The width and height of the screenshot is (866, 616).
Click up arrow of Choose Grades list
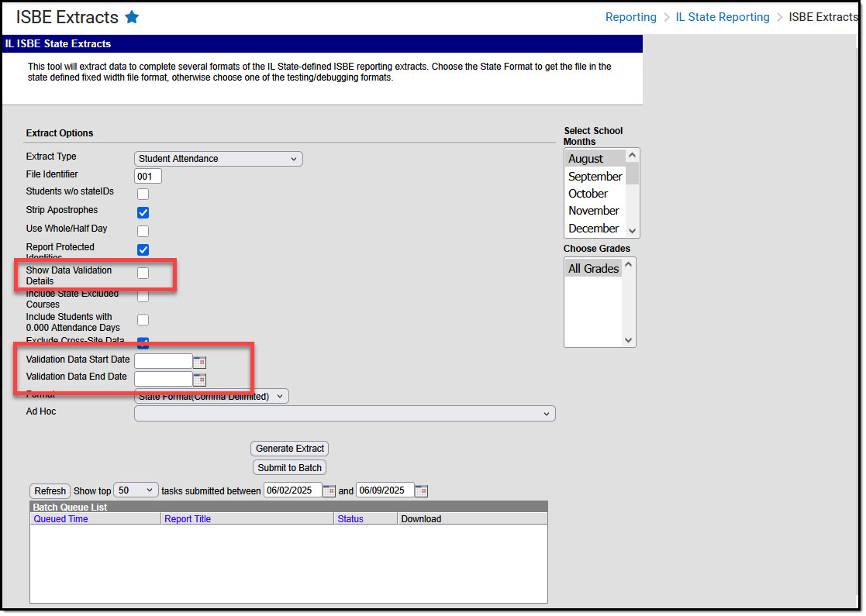tap(628, 265)
